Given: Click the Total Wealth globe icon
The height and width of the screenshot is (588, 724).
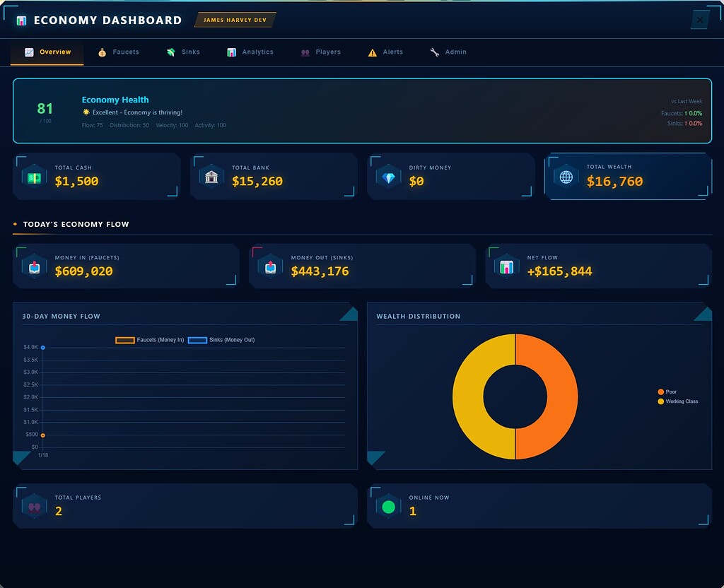Looking at the screenshot, I should (x=566, y=177).
